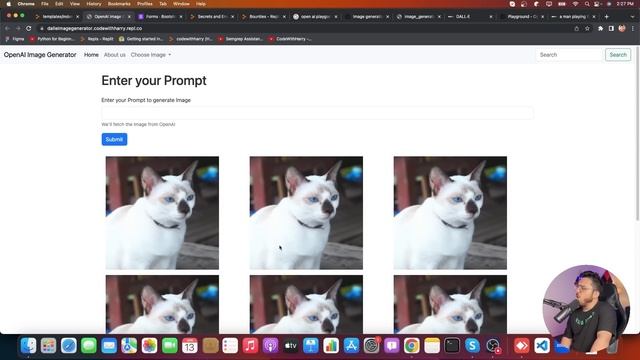Viewport: 640px width, 360px height.
Task: Switch to the templates/index tab
Action: (57, 17)
